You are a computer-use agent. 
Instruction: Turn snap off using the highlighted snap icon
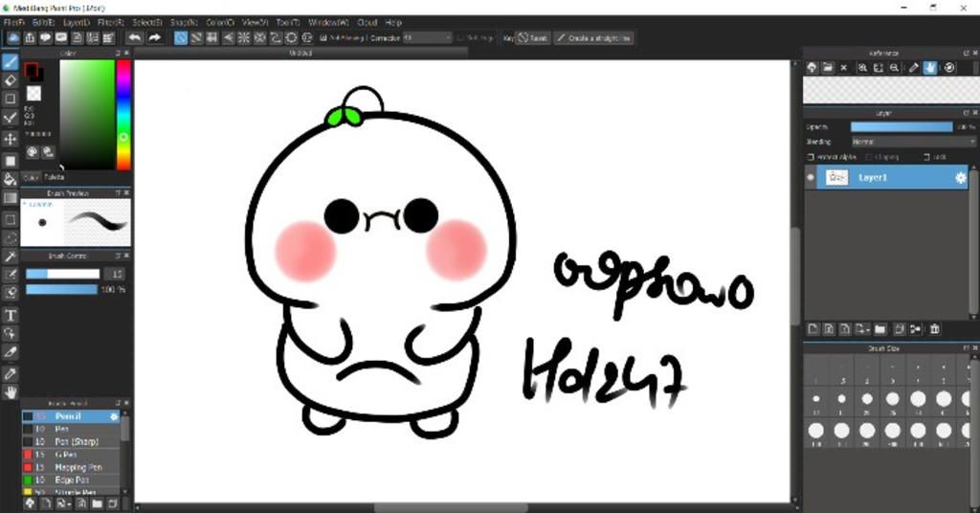point(181,38)
